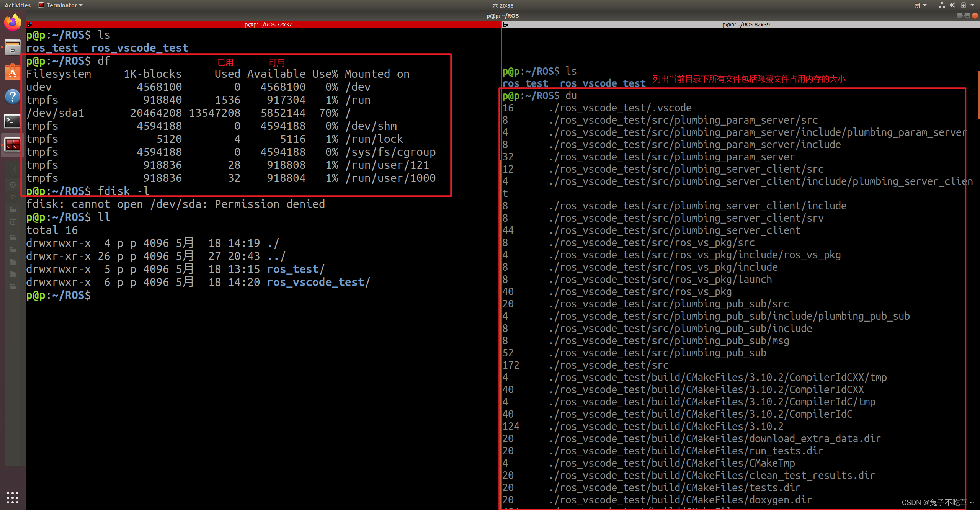Click the 'fdisk -l' command text

(x=123, y=191)
